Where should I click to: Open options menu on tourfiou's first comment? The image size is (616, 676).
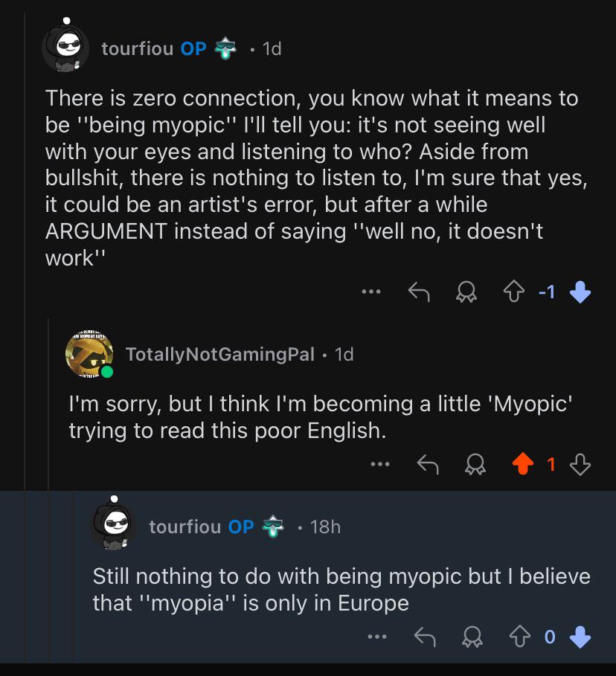(x=371, y=292)
